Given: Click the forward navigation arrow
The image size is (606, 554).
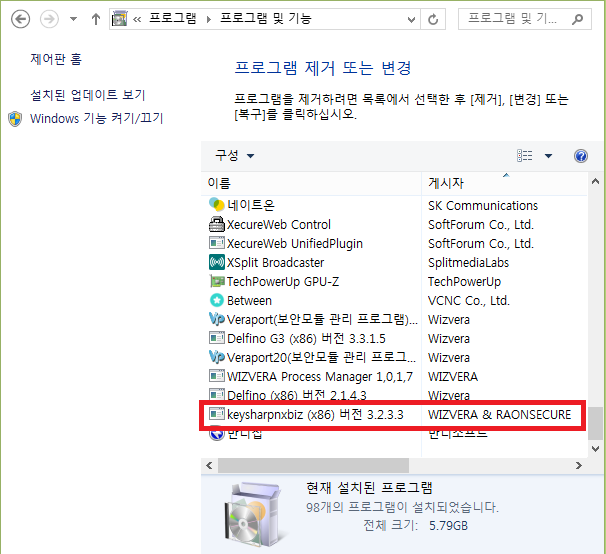Looking at the screenshot, I should tap(49, 19).
